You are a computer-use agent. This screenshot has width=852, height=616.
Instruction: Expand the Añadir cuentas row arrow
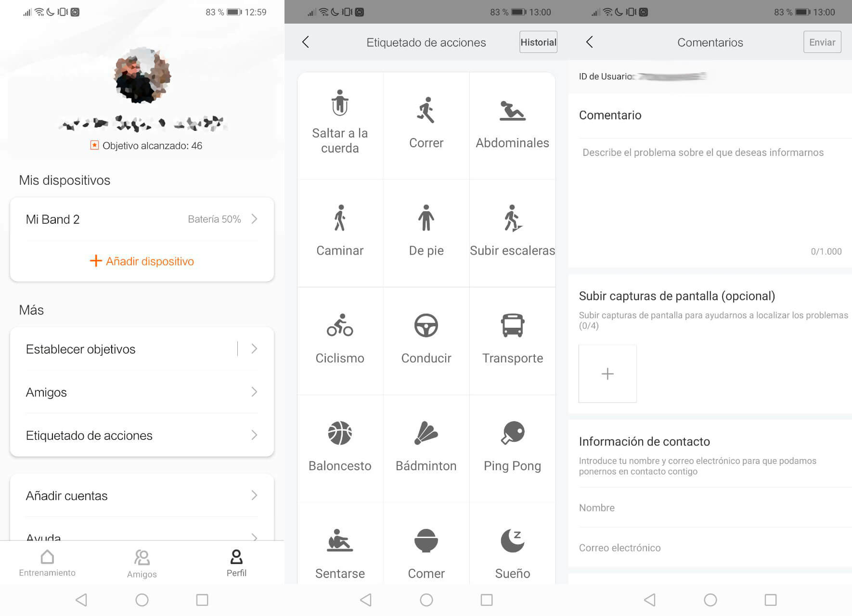(x=254, y=495)
